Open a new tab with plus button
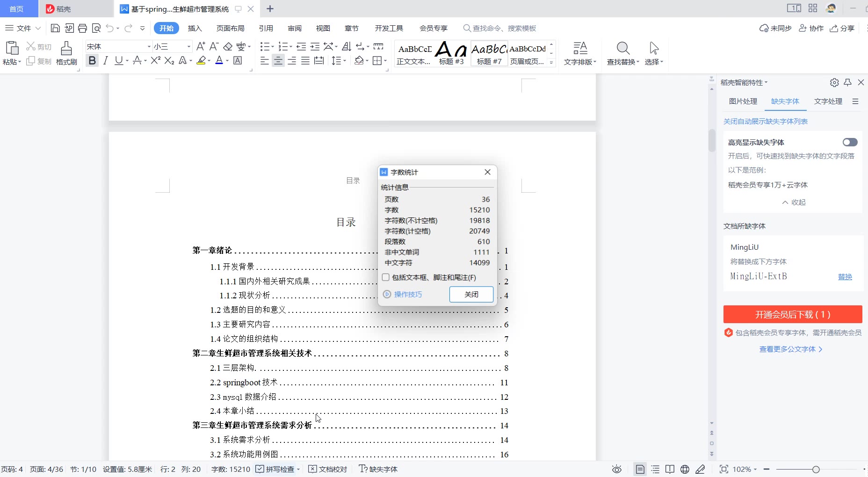Image resolution: width=868 pixels, height=477 pixels. [270, 8]
